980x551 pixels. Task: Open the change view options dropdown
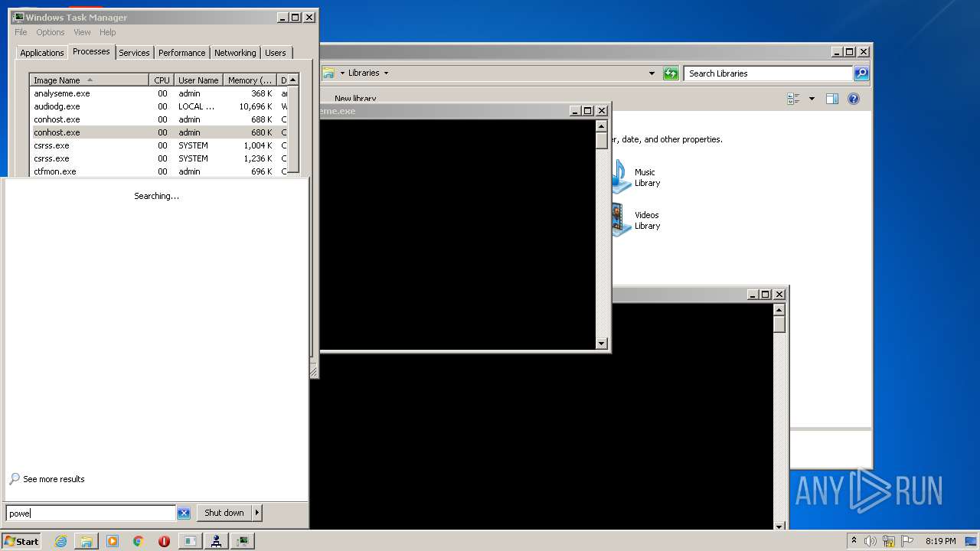click(812, 99)
